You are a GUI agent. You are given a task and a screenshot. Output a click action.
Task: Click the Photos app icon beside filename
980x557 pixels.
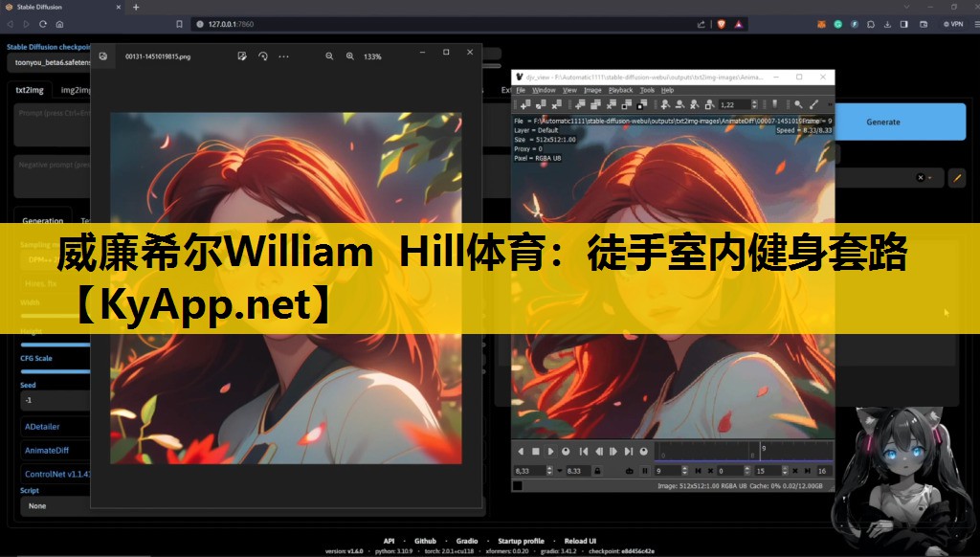pyautogui.click(x=103, y=56)
